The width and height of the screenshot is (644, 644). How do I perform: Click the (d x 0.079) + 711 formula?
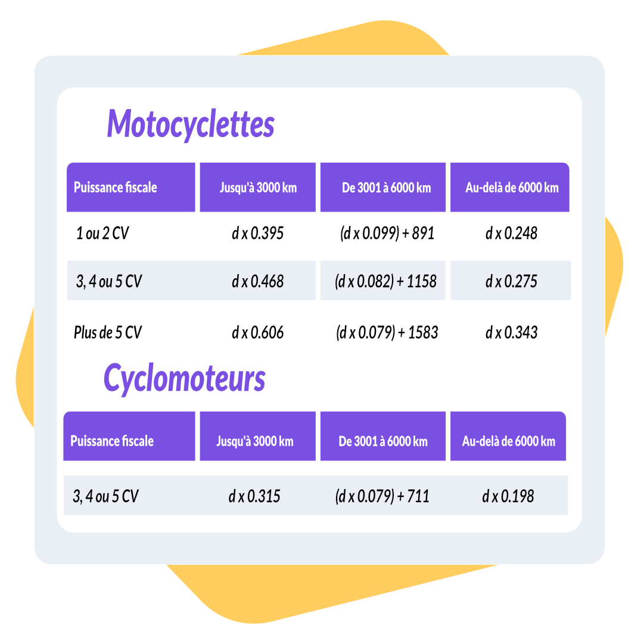(382, 496)
